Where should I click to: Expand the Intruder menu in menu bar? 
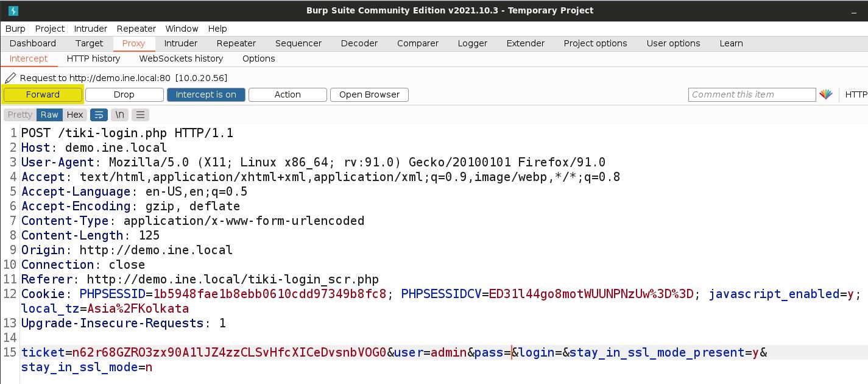(90, 29)
